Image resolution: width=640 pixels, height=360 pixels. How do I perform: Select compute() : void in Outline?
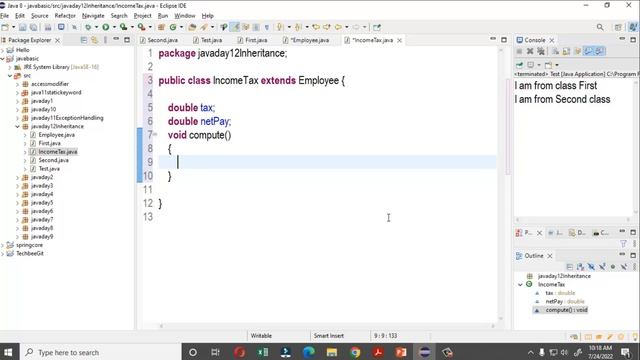566,310
